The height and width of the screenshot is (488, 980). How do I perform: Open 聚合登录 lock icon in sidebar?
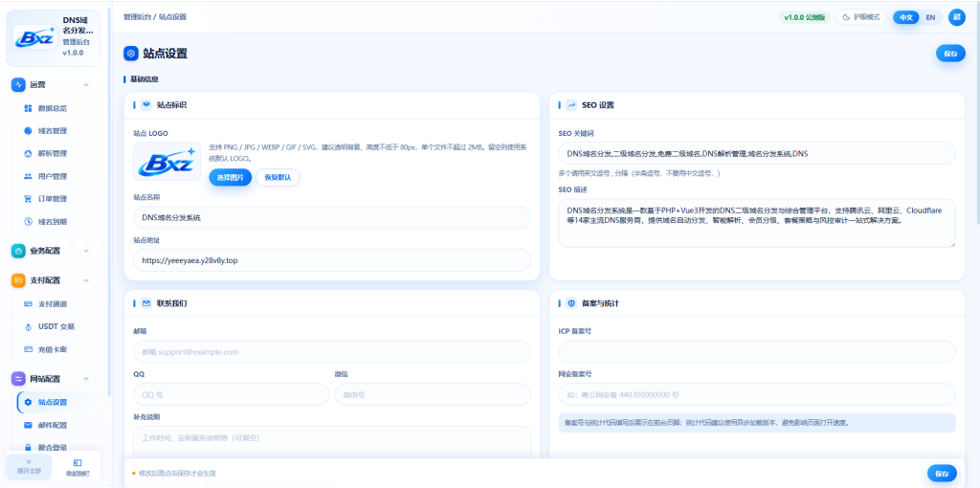click(28, 448)
